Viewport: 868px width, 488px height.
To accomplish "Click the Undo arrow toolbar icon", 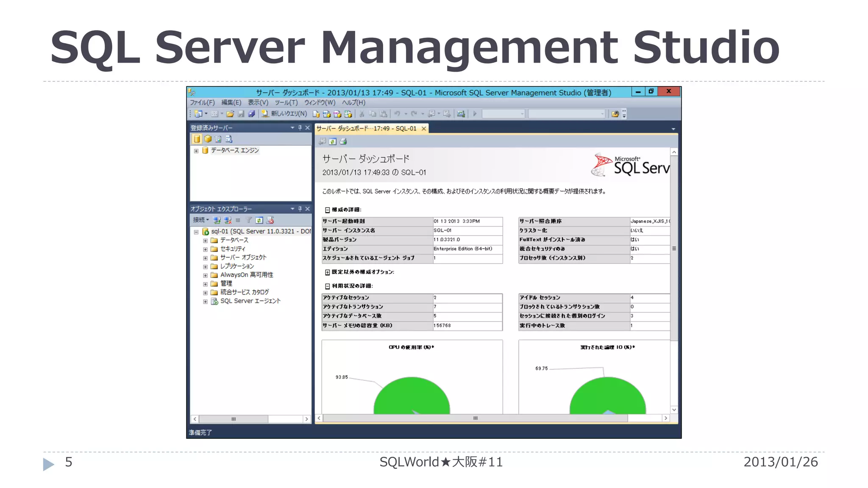I will pyautogui.click(x=397, y=114).
